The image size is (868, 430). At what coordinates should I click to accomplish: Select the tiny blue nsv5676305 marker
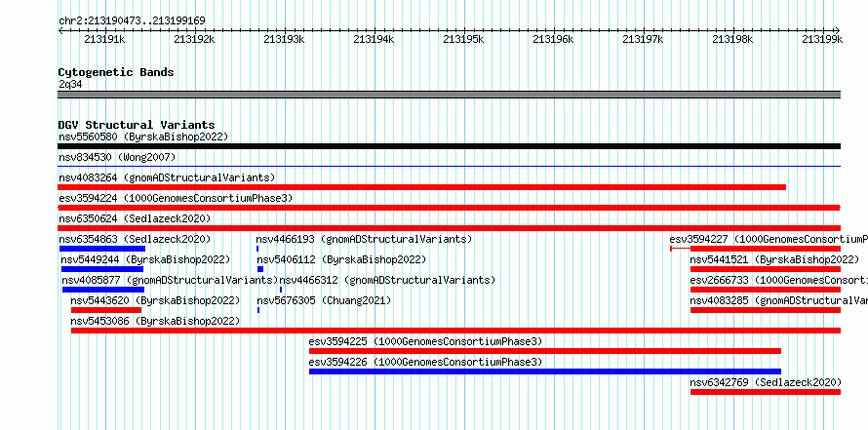(258, 310)
